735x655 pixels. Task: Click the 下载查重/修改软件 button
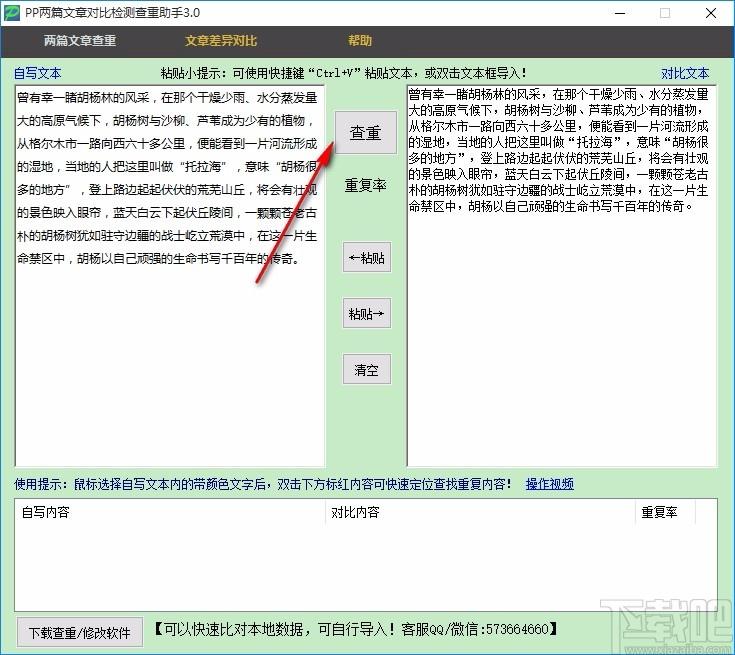80,633
